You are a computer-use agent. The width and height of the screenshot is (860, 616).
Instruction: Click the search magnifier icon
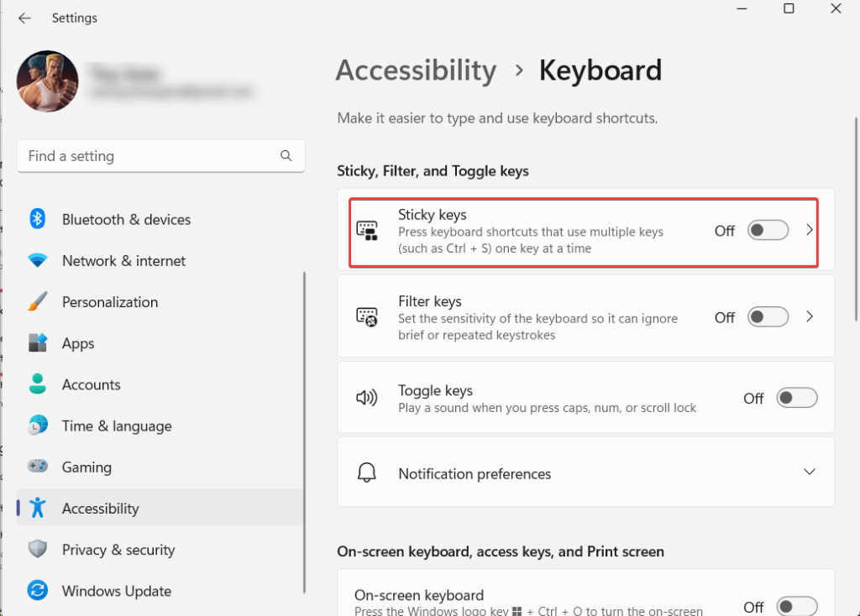click(286, 155)
